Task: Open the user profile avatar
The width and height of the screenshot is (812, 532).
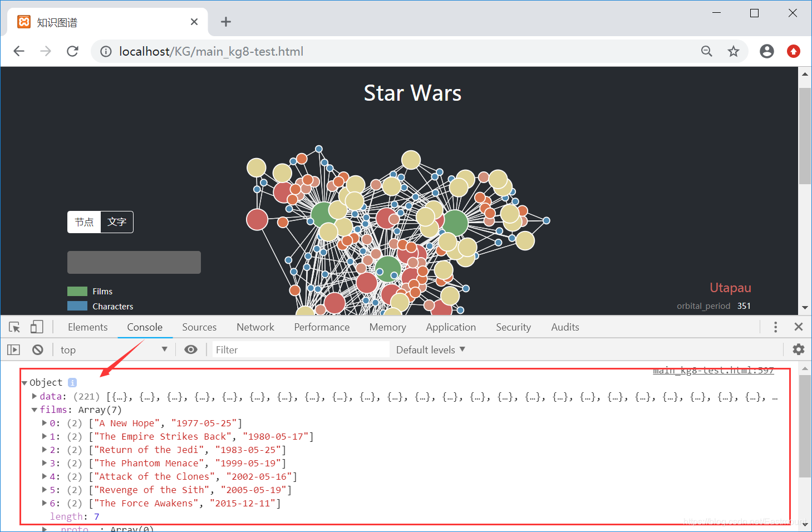Action: tap(767, 51)
